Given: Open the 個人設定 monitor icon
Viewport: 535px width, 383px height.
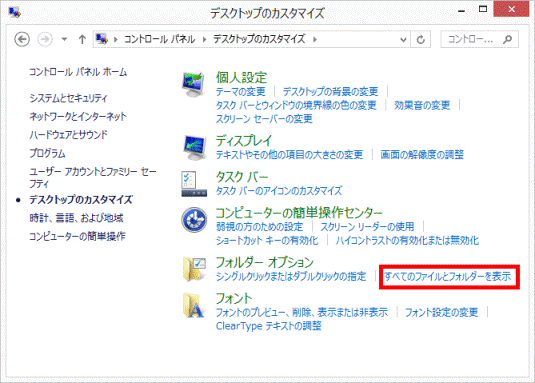Looking at the screenshot, I should tap(194, 85).
